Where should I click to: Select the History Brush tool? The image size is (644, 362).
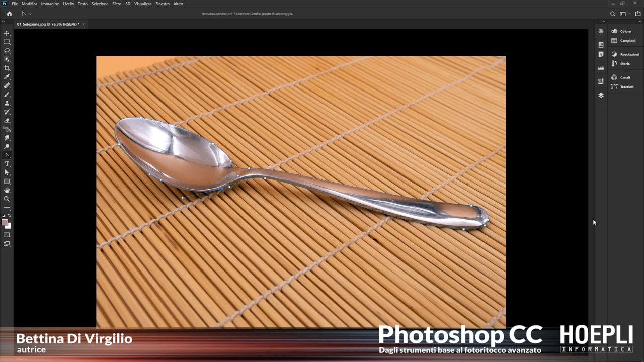[7, 112]
